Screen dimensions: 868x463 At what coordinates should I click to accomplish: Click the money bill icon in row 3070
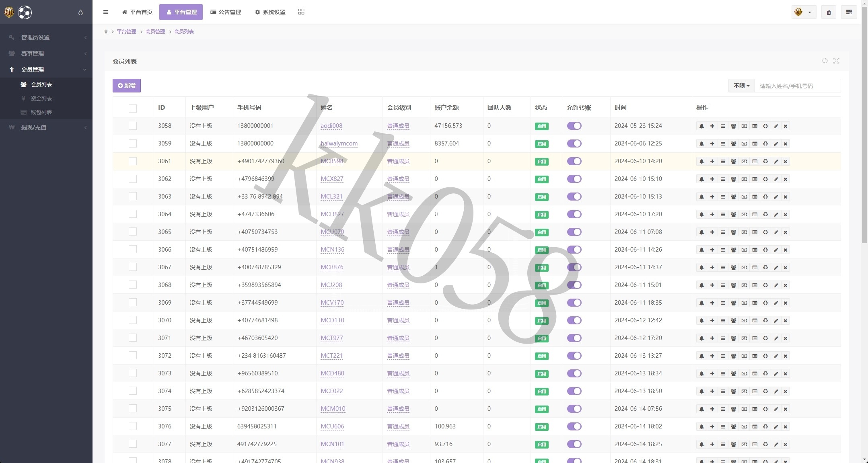click(x=744, y=321)
